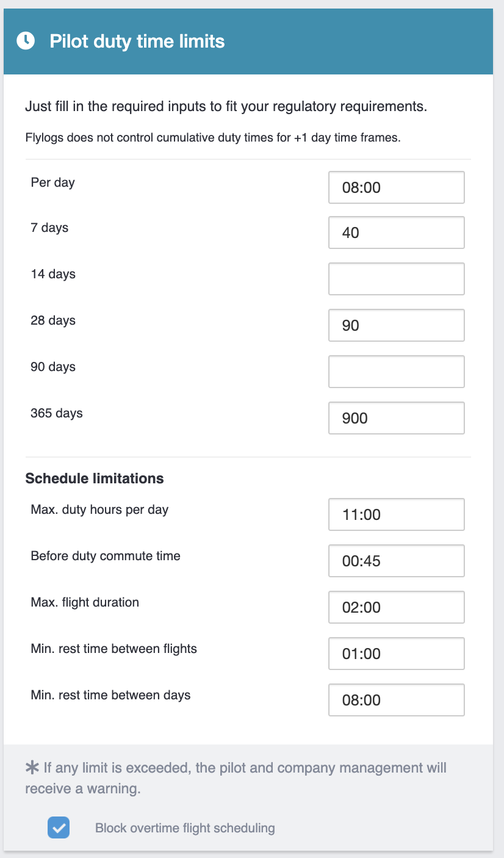This screenshot has width=504, height=858.
Task: Click the Max. flight duration input
Action: pyautogui.click(x=396, y=607)
